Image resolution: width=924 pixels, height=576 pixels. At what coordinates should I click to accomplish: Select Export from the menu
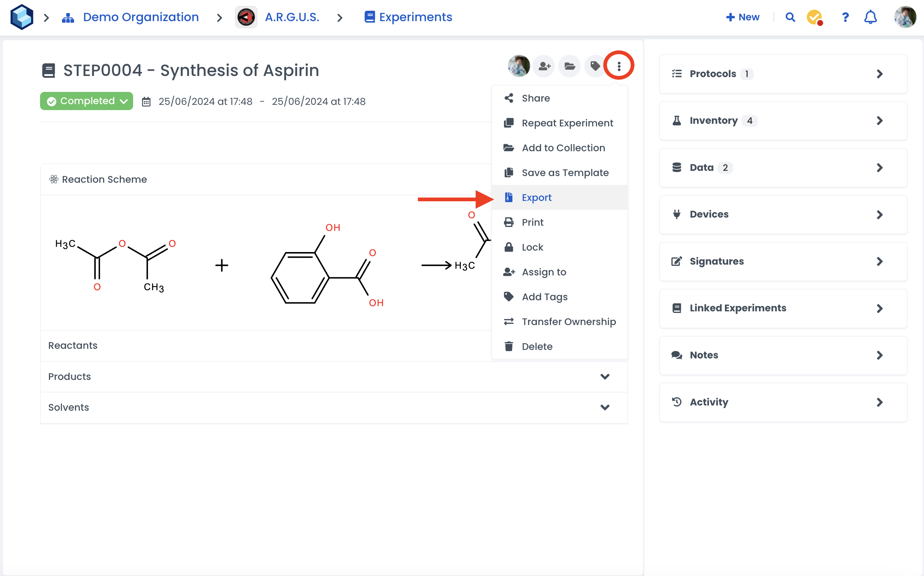[x=536, y=197]
